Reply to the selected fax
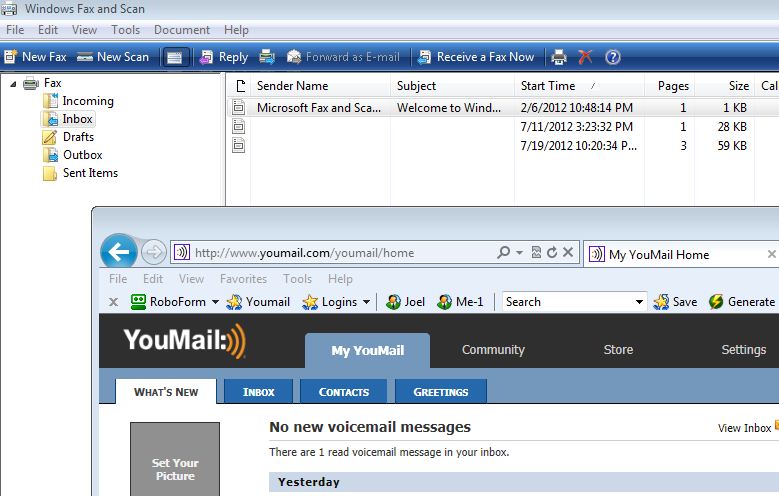779x496 pixels. pos(224,57)
